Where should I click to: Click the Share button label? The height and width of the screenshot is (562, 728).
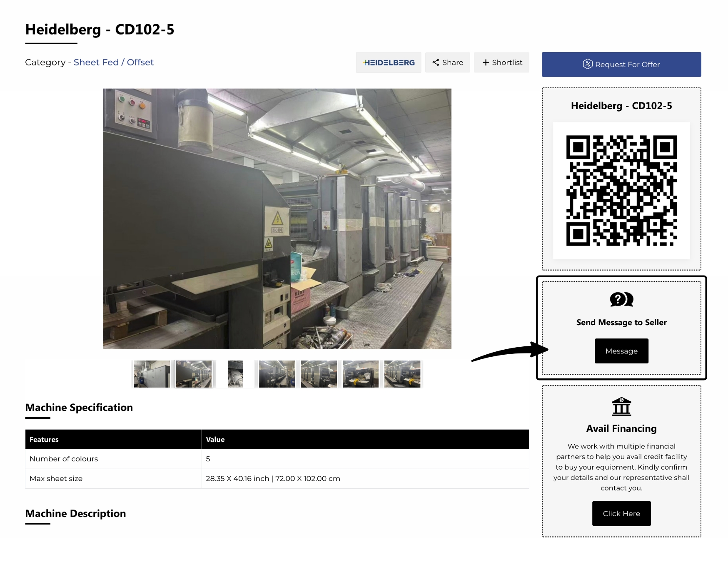pos(453,62)
